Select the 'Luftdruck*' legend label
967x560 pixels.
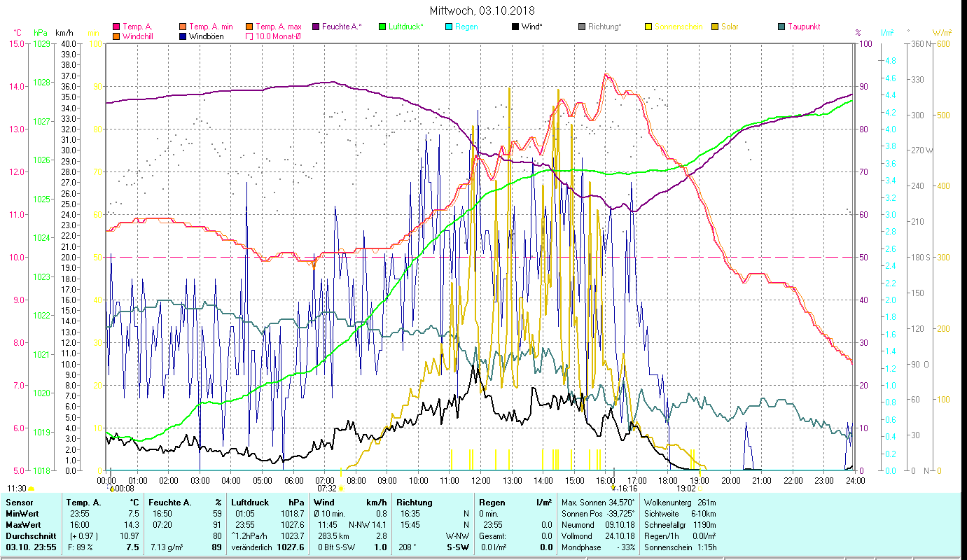(x=406, y=27)
